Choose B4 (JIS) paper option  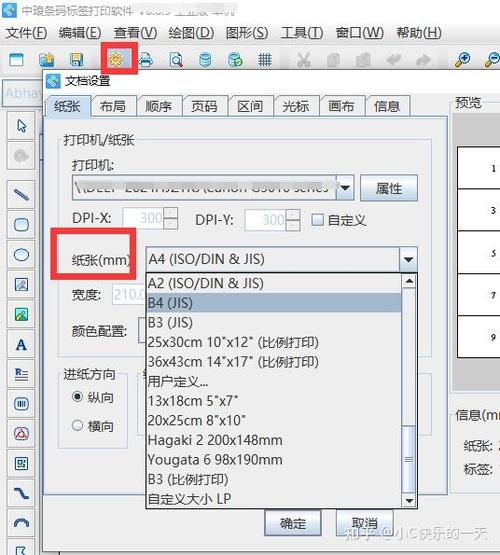[x=274, y=303]
